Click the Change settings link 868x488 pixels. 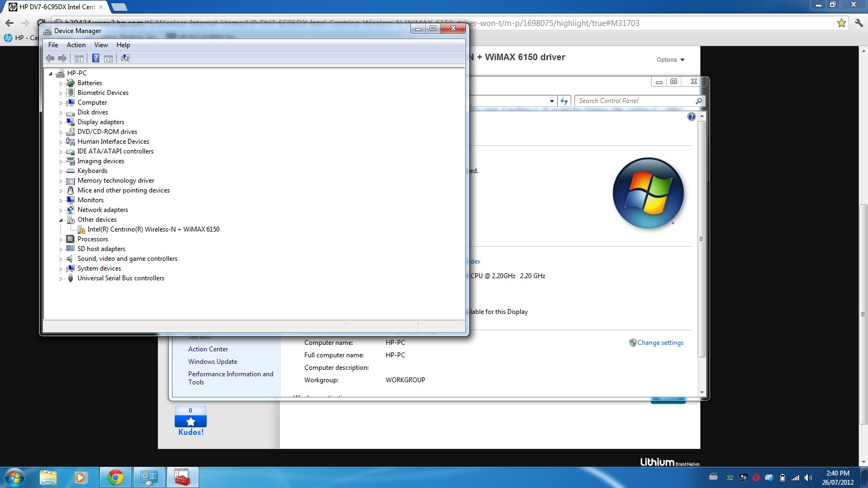(x=660, y=343)
